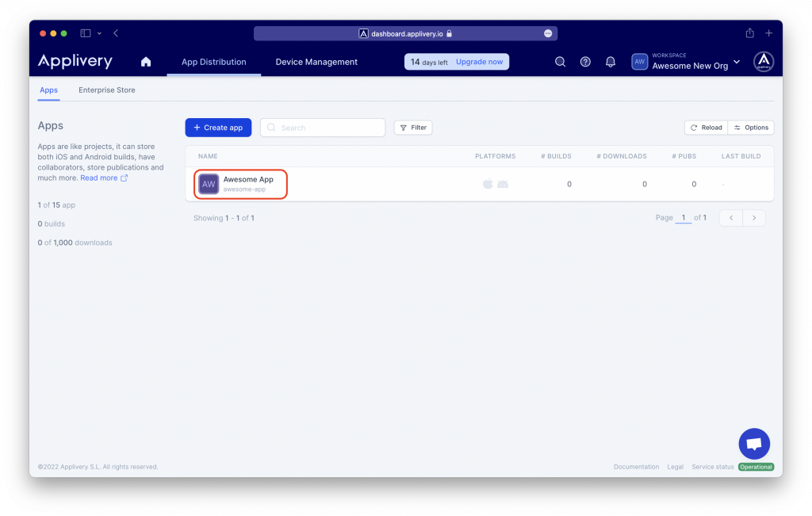Click the 1 of 15 app counter

(56, 205)
